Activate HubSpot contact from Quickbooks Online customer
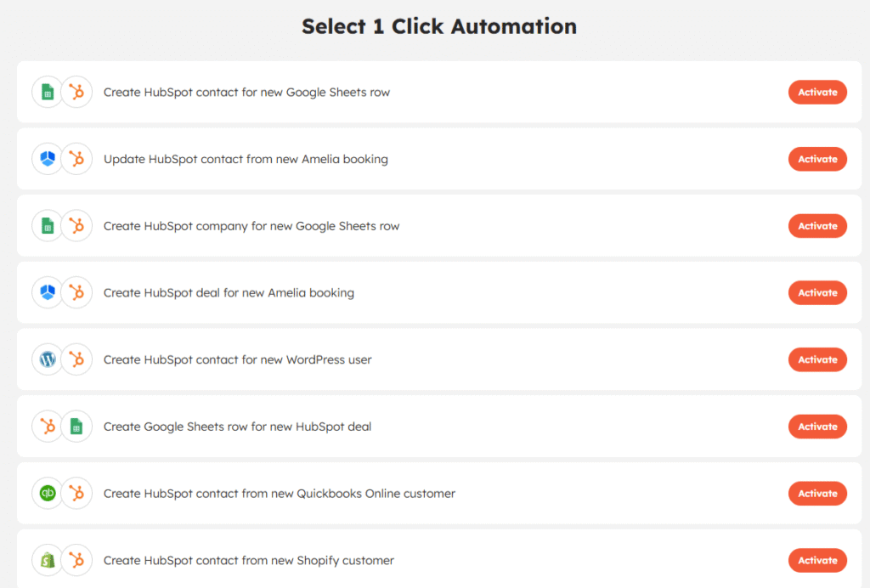This screenshot has width=870, height=588. tap(817, 493)
